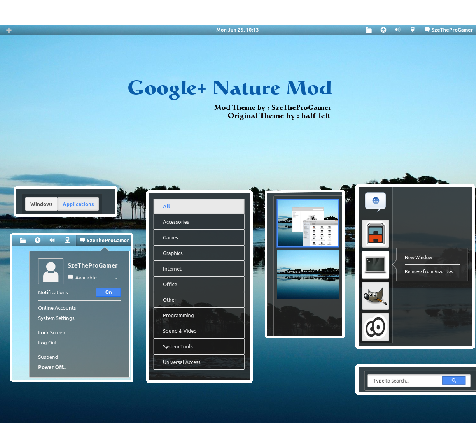
Task: Choose Remove from Favorites in context menu
Action: click(429, 272)
